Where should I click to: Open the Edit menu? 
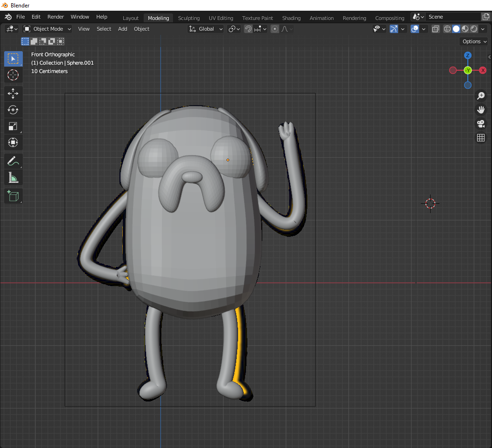(x=36, y=17)
